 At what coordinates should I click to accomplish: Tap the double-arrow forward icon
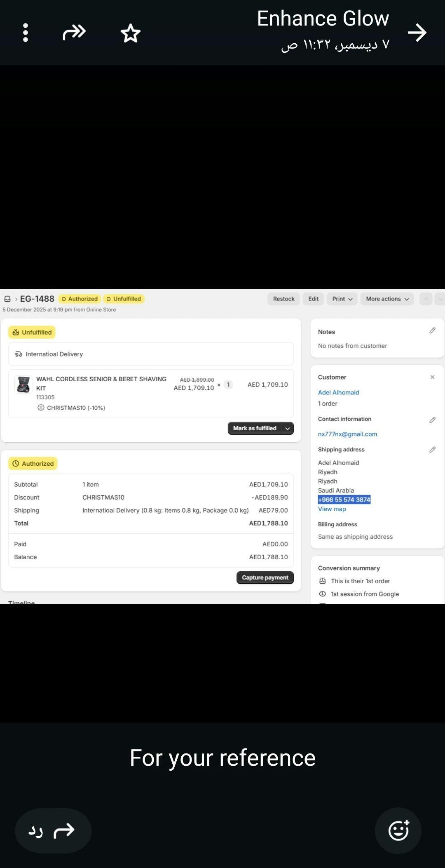coord(74,33)
